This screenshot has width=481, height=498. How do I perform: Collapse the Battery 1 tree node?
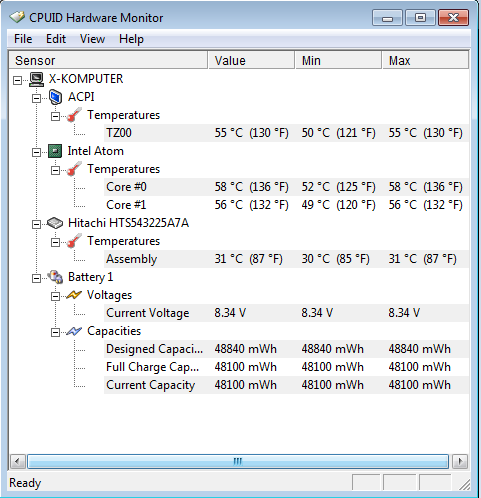point(36,278)
